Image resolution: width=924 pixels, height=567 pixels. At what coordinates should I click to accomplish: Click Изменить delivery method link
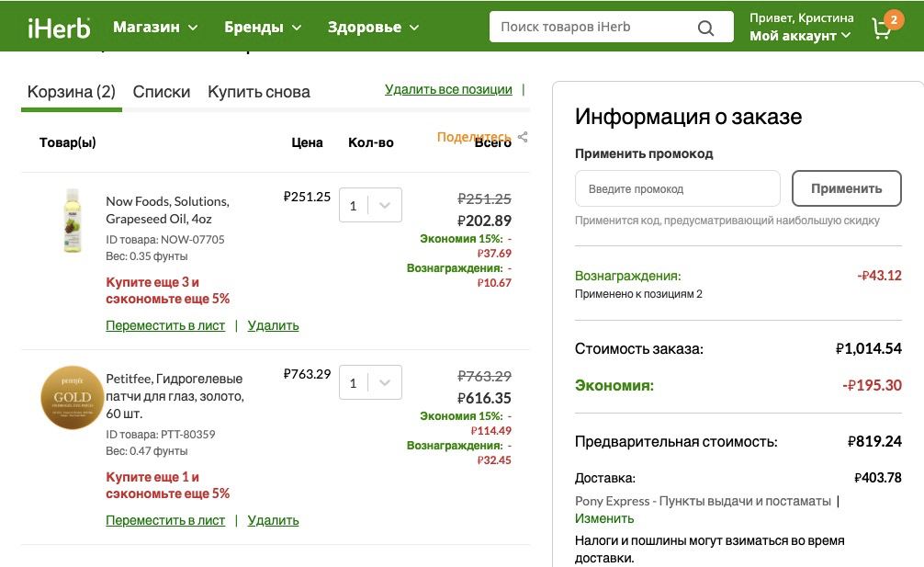pyautogui.click(x=604, y=518)
